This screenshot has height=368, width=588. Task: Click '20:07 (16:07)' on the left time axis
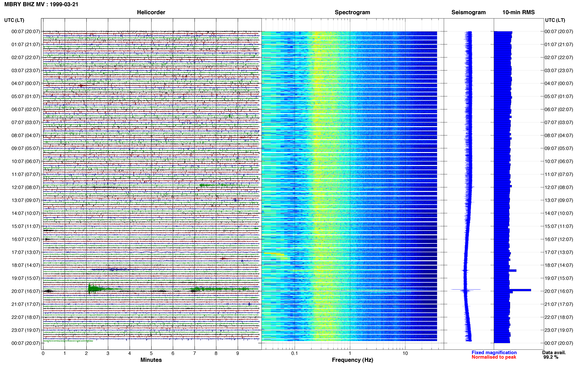[x=26, y=291]
